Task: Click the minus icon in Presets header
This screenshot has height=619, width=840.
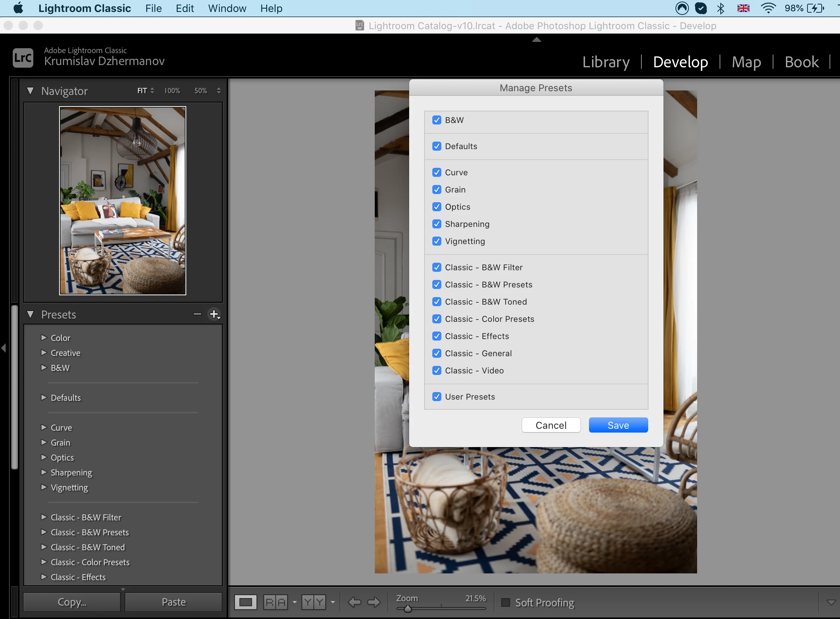Action: tap(197, 314)
